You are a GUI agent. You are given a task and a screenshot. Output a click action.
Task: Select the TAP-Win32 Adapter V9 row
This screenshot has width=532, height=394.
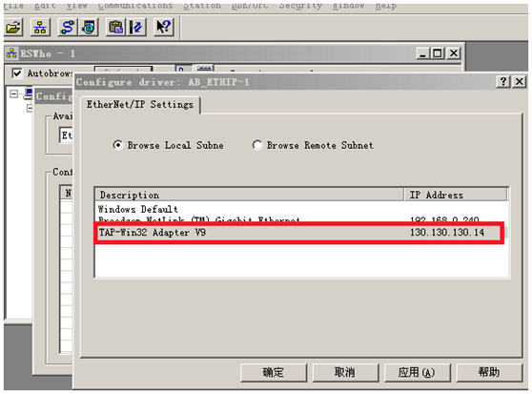pyautogui.click(x=299, y=233)
